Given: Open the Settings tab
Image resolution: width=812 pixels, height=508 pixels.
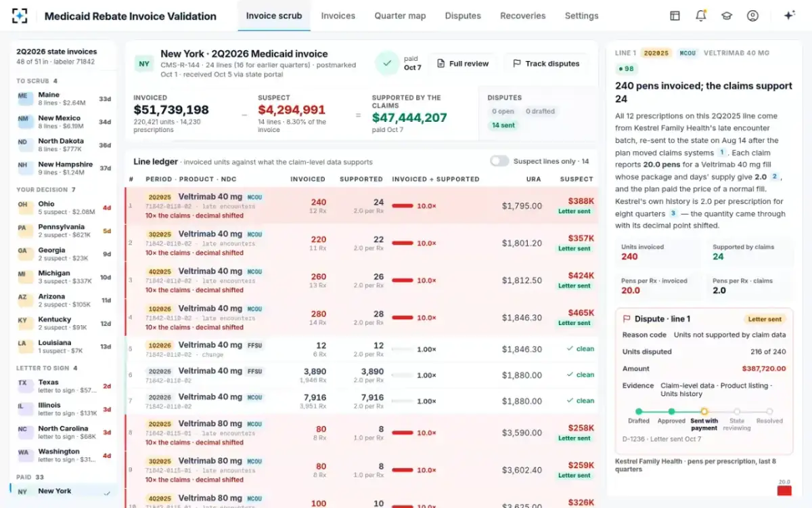Looking at the screenshot, I should click(x=582, y=16).
